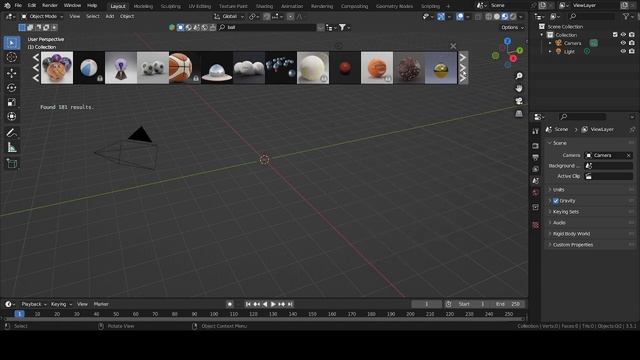
Task: Open the View Layer properties tab icon
Action: point(536,169)
